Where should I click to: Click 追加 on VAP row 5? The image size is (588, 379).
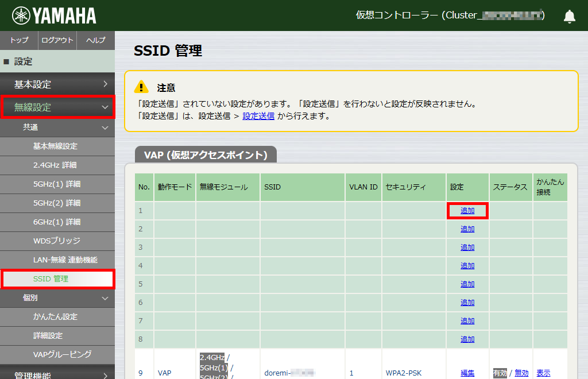[x=467, y=284]
